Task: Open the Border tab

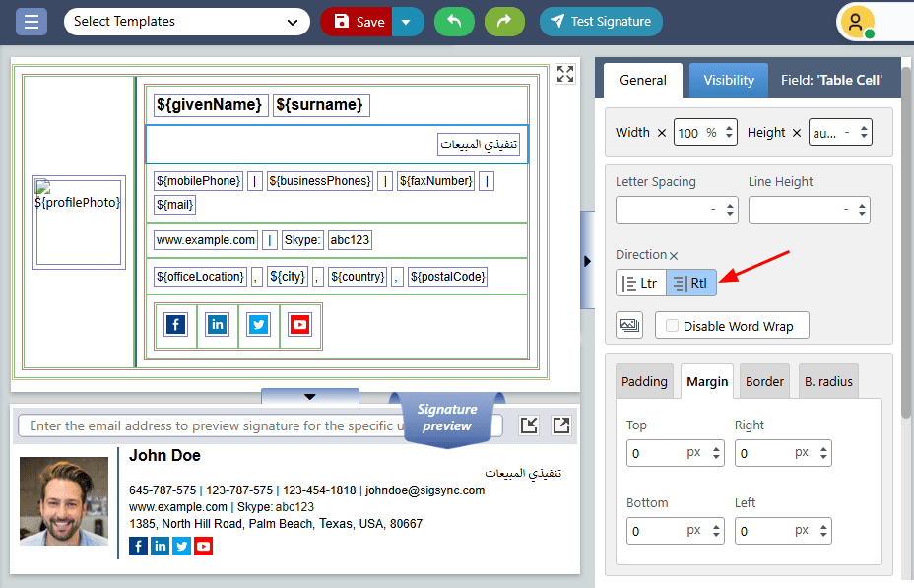Action: click(764, 381)
